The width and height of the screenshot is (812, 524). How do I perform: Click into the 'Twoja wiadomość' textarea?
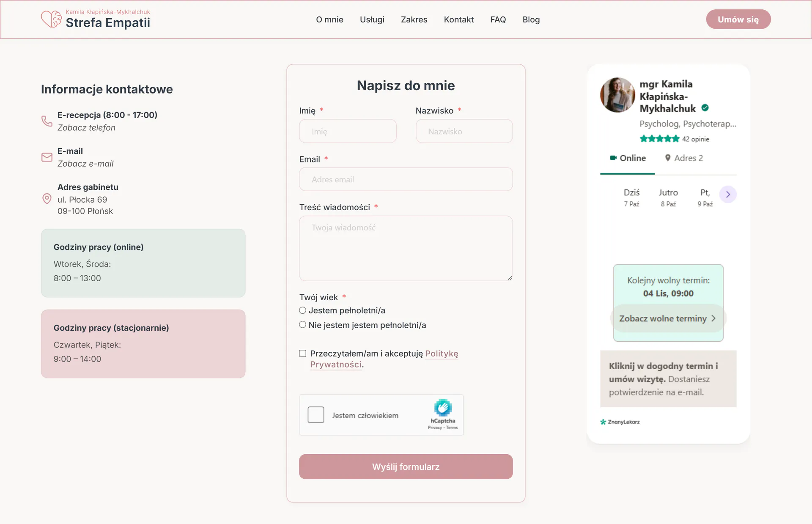(406, 249)
